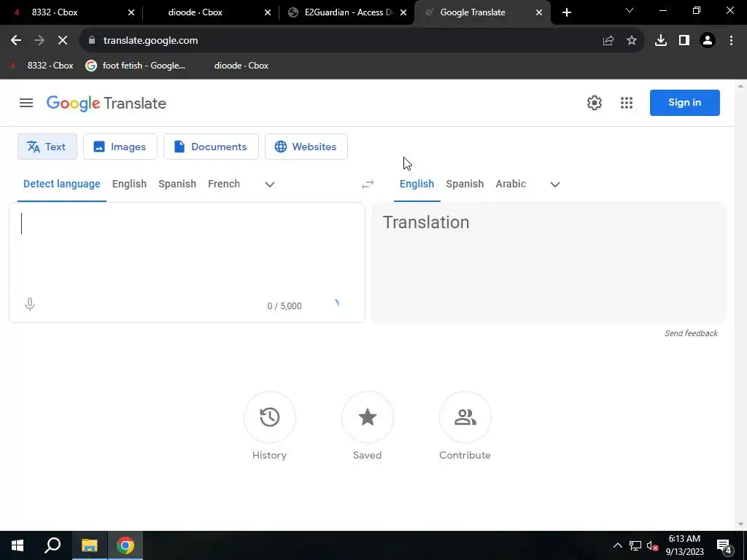Open Windows Start menu
The width and height of the screenshot is (747, 560).
coord(18,545)
